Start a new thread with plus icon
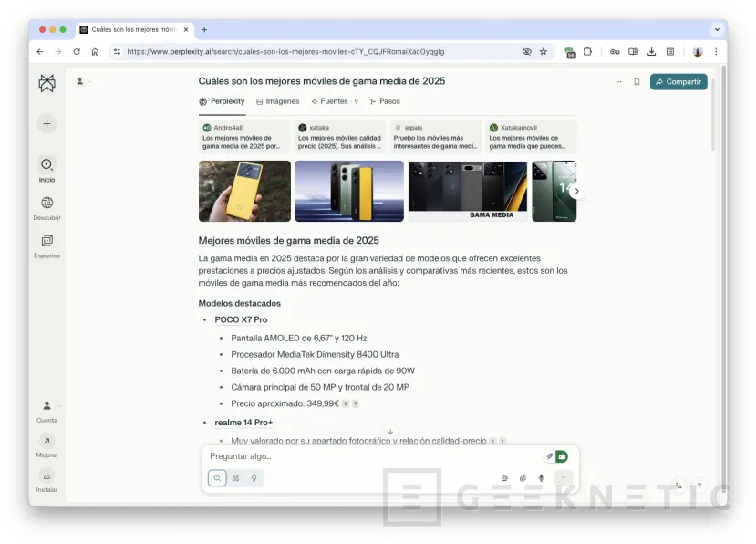This screenshot has height=544, width=756. [x=47, y=124]
